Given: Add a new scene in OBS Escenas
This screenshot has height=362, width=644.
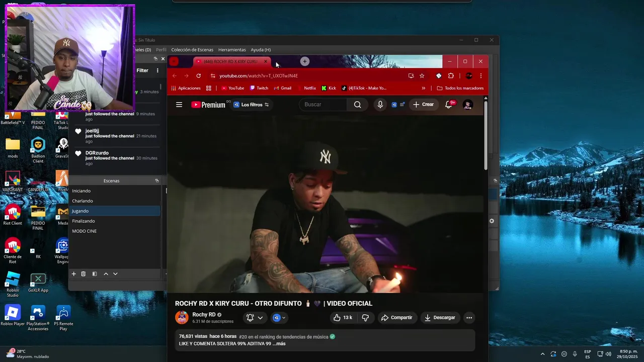Looking at the screenshot, I should tap(73, 274).
